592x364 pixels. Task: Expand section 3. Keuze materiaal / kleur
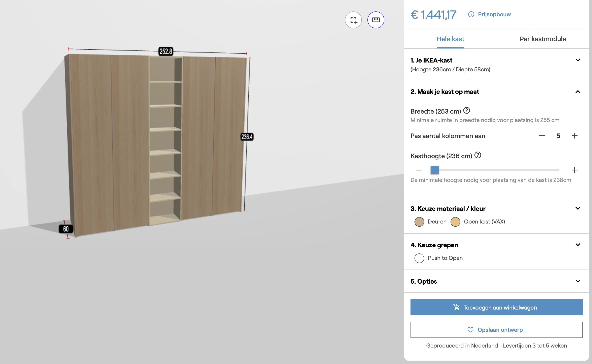click(578, 208)
